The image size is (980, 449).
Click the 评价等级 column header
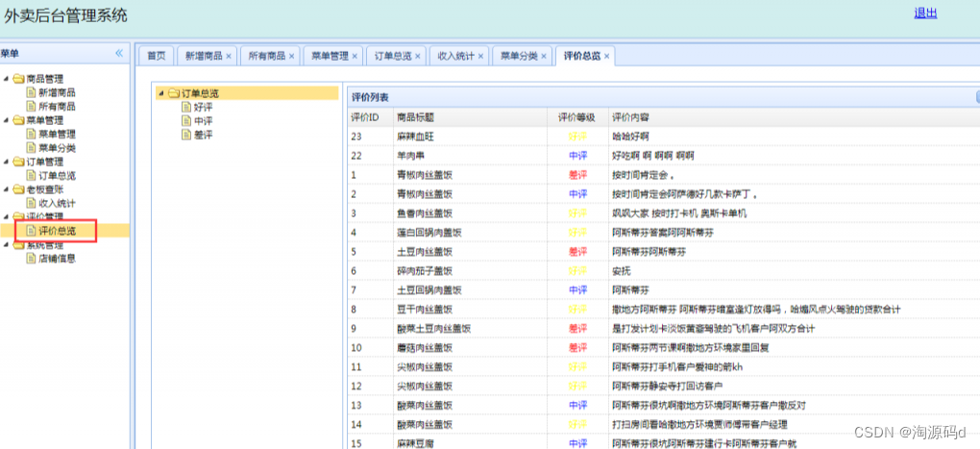click(576, 117)
